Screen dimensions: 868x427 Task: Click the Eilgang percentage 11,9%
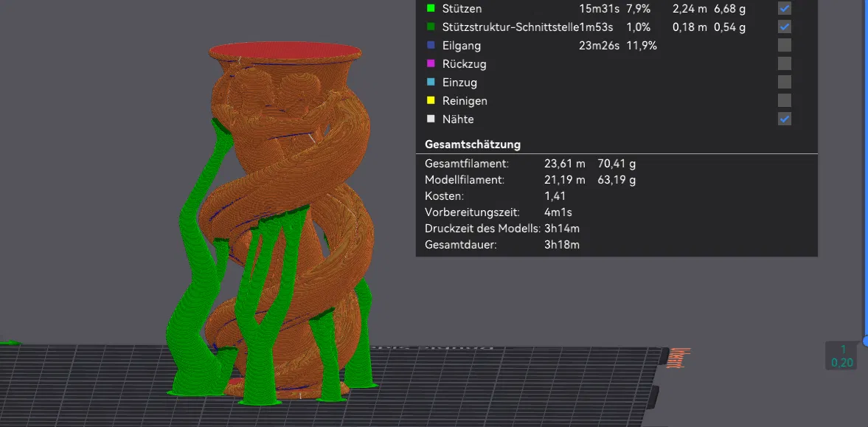pyautogui.click(x=642, y=46)
